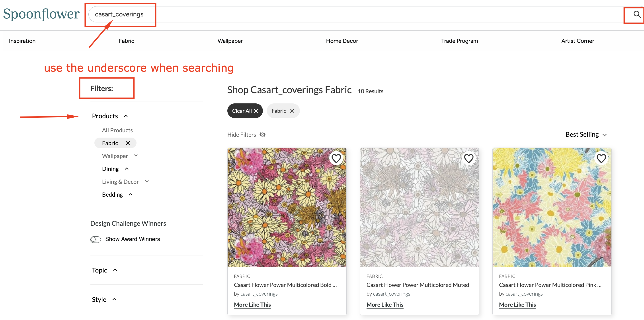The width and height of the screenshot is (644, 320).
Task: Open the Best Selling sort dropdown
Action: 586,134
